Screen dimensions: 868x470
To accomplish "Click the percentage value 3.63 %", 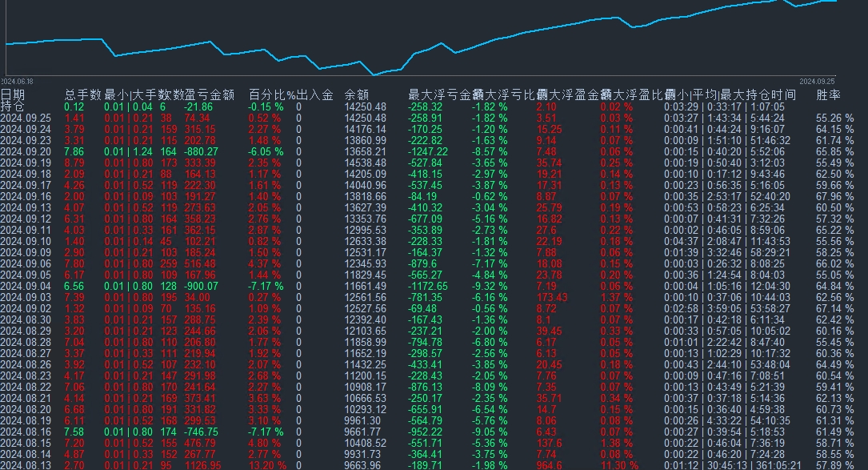I will pyautogui.click(x=265, y=398).
